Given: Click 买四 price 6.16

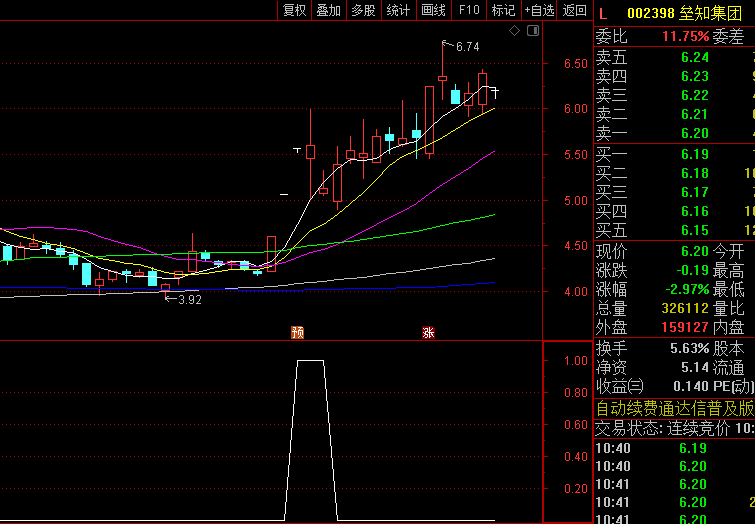Looking at the screenshot, I should pyautogui.click(x=695, y=211).
